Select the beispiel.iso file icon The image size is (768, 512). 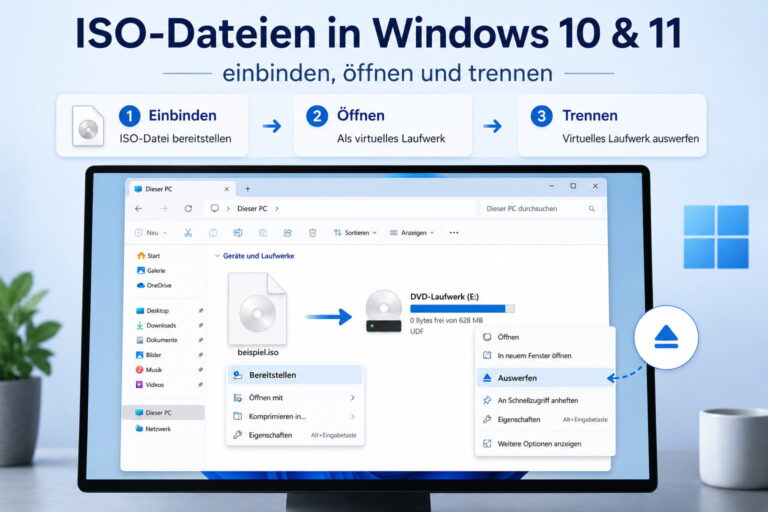click(x=258, y=309)
